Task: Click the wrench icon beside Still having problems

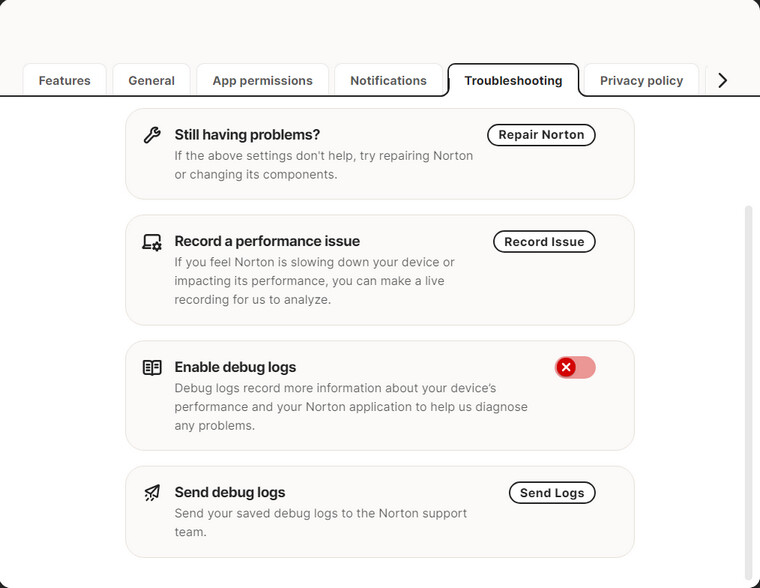Action: (152, 135)
